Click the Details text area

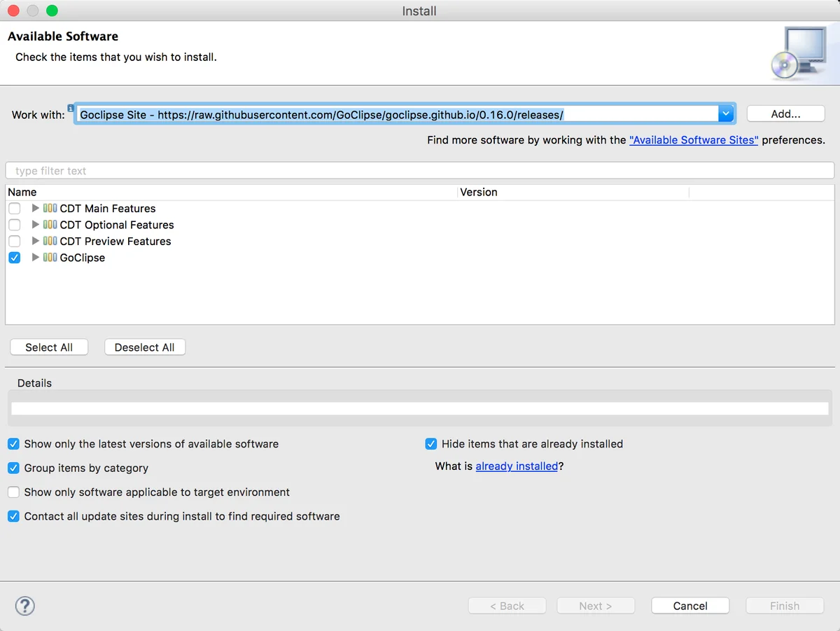click(420, 408)
